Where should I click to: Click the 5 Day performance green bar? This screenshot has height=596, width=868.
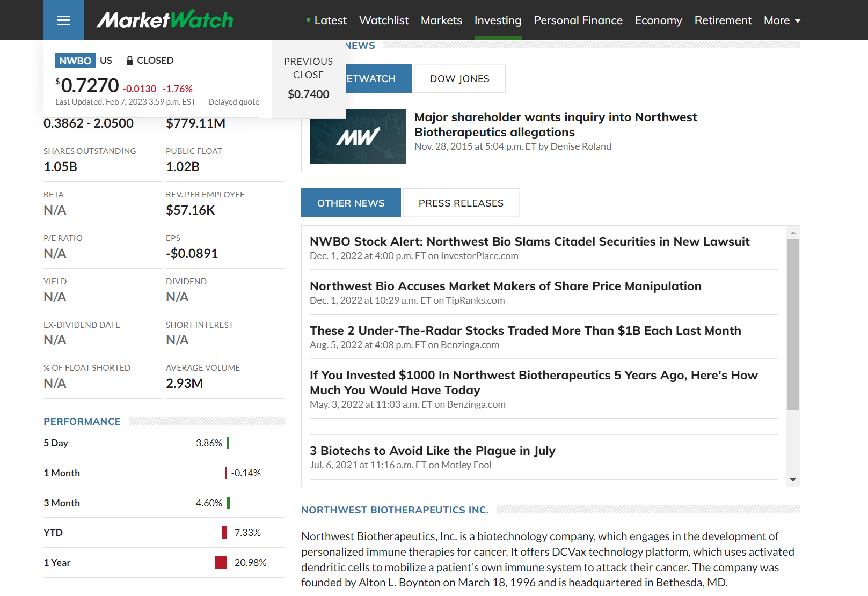click(x=228, y=443)
